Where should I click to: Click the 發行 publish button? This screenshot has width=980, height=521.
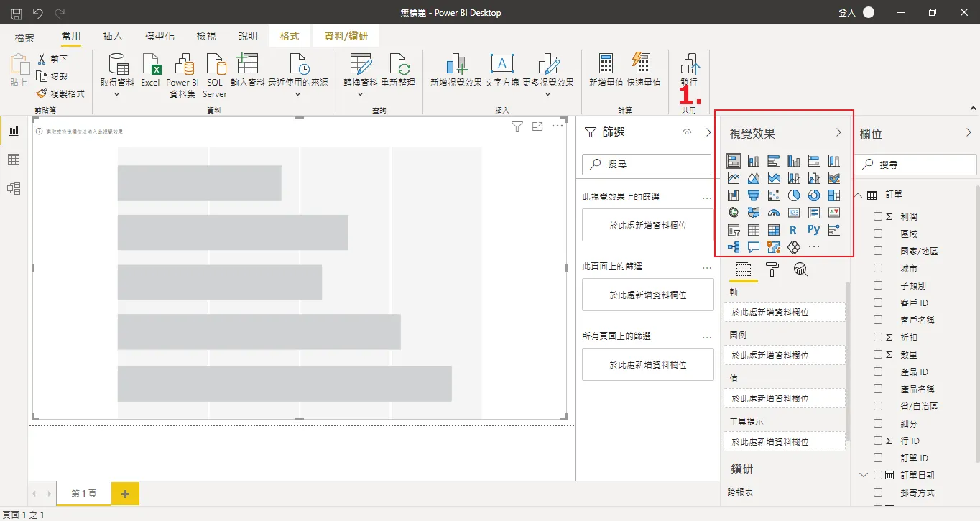tap(689, 70)
